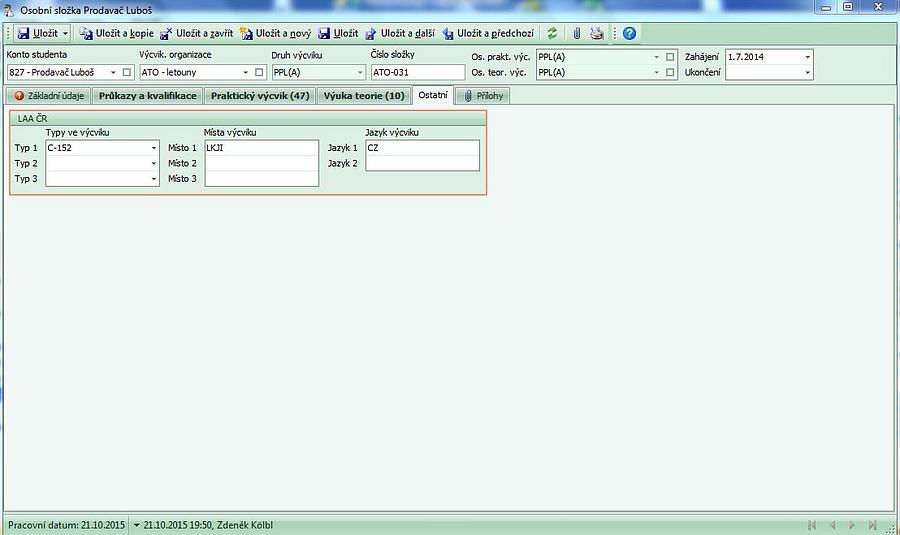The width and height of the screenshot is (900, 535).
Task: Click 'Uložit a kopie' toolbar button
Action: 116,33
